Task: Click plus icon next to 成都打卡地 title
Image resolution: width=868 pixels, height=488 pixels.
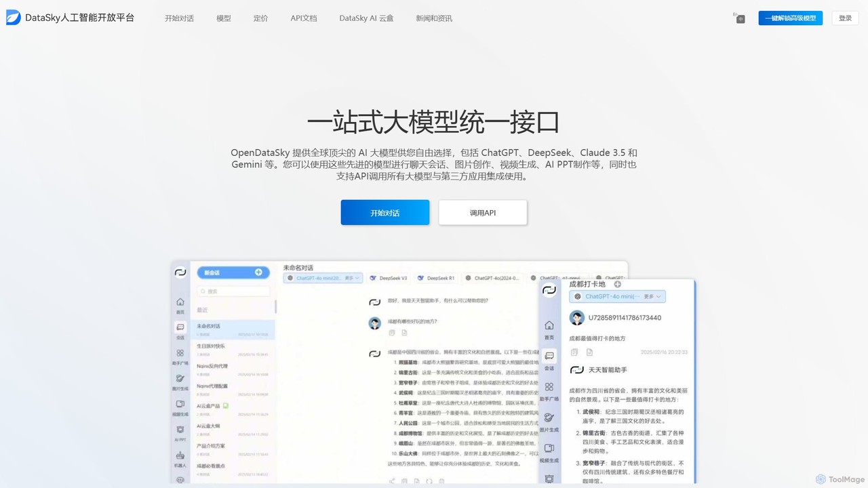Action: [618, 284]
